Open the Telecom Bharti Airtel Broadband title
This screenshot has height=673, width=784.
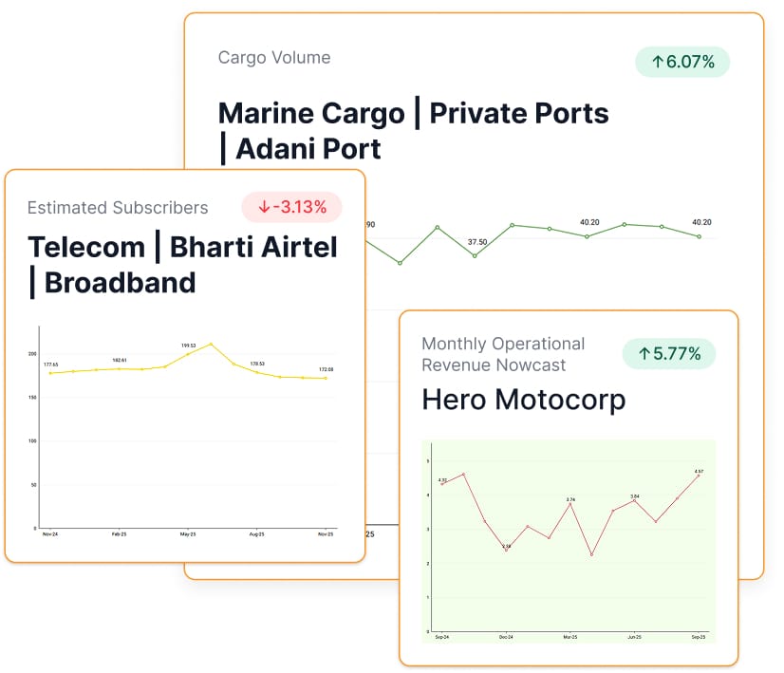point(182,264)
